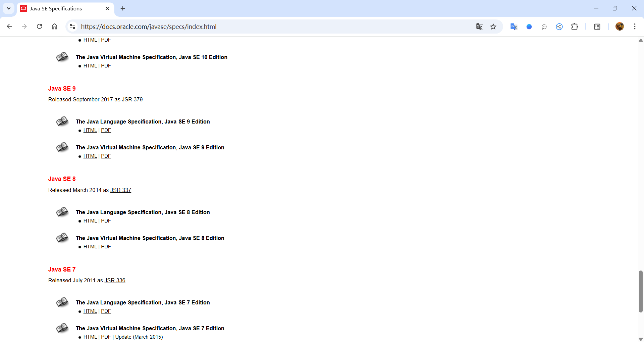644x342 pixels.
Task: Bookmark this page with the star
Action: 493,27
